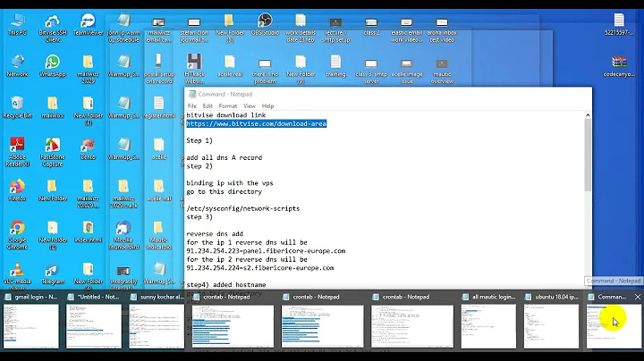Select the Bento desktop icon
The width and height of the screenshot is (644, 361).
click(88, 149)
